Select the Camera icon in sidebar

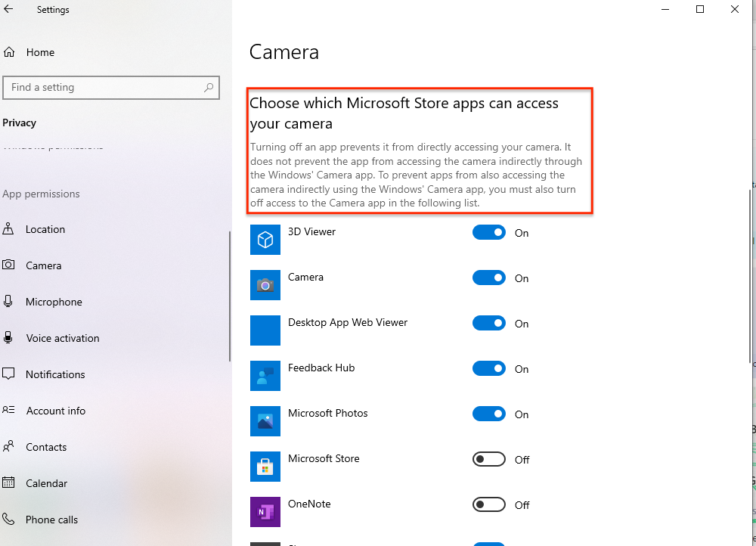[x=8, y=265]
